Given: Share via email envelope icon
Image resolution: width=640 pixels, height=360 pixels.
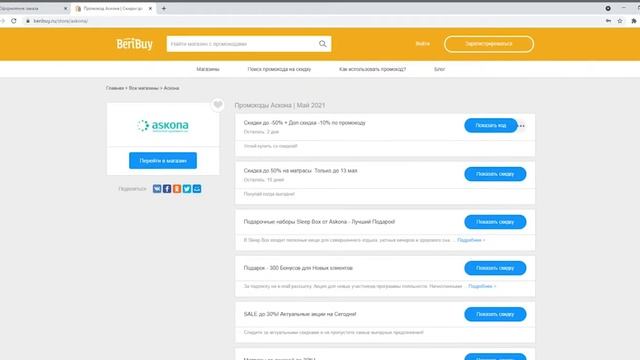Looking at the screenshot, I should coord(197,189).
